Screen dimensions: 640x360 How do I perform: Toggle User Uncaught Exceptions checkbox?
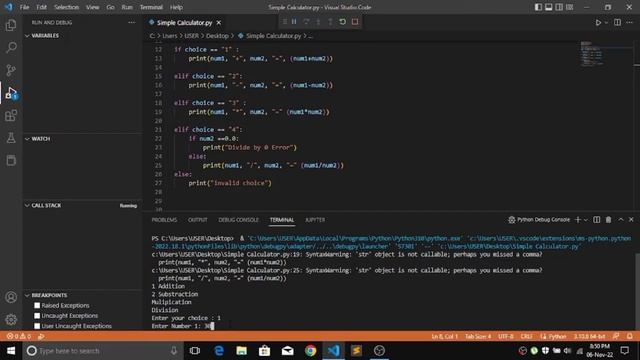click(37, 326)
